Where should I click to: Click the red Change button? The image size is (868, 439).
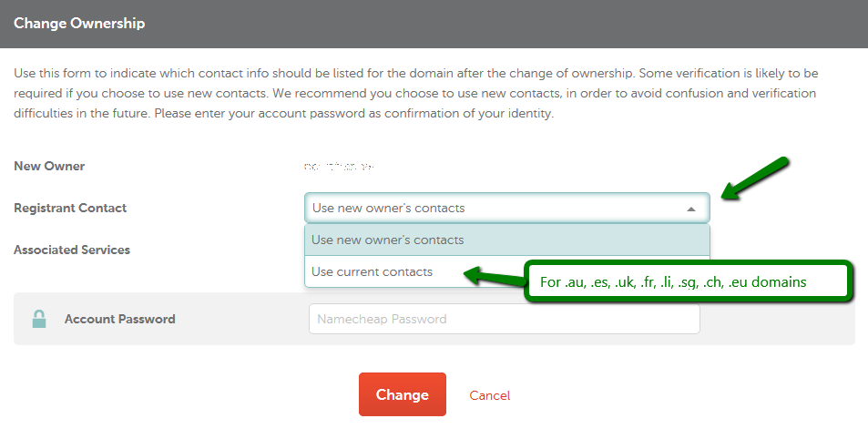click(x=403, y=394)
